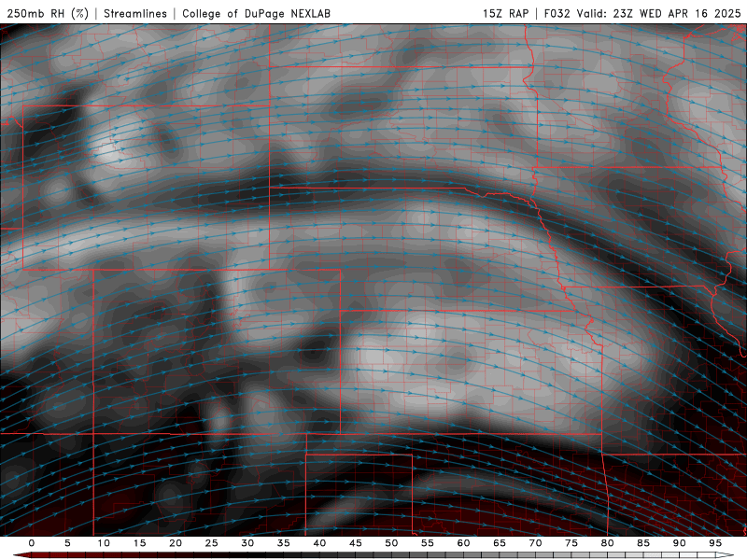The image size is (747, 560).
Task: Click the "75" colorbar scale label
Action: tap(571, 543)
